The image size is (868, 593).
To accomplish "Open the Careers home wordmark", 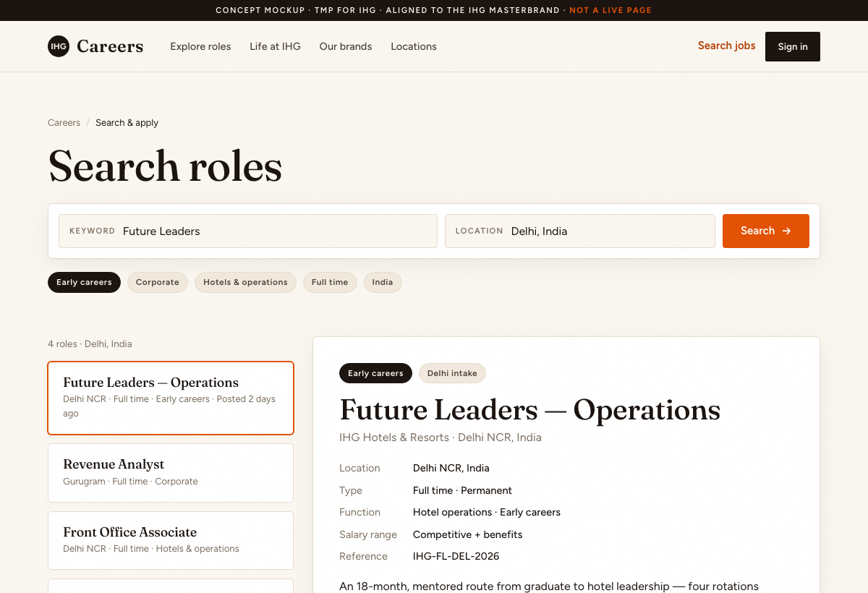I will 110,46.
